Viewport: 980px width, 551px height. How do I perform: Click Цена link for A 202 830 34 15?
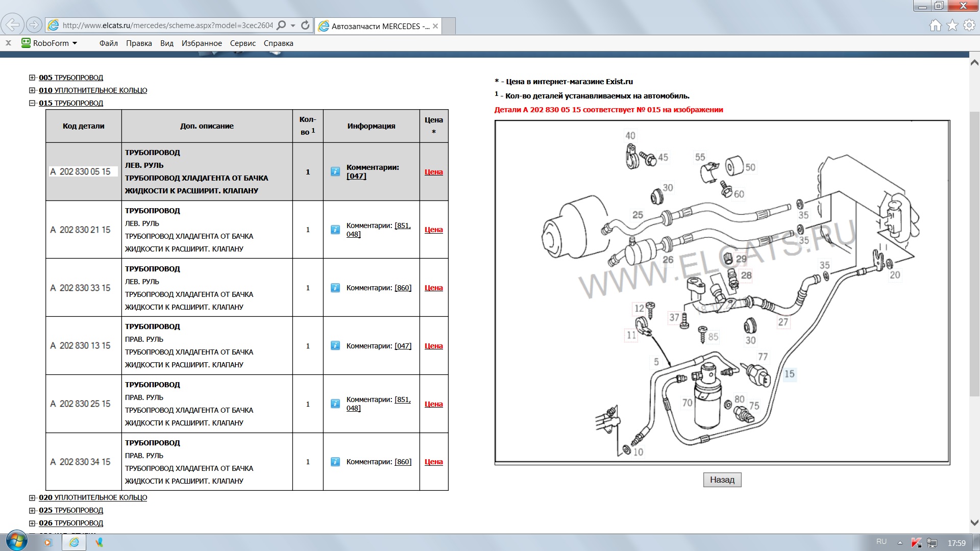pos(434,462)
